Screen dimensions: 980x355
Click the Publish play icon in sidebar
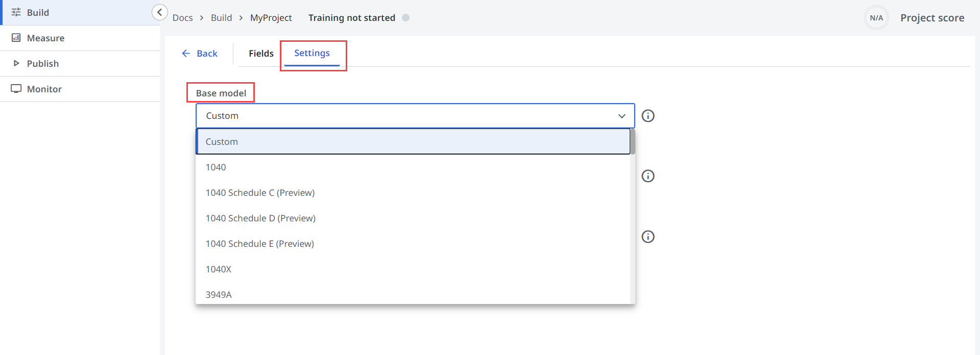tap(16, 63)
